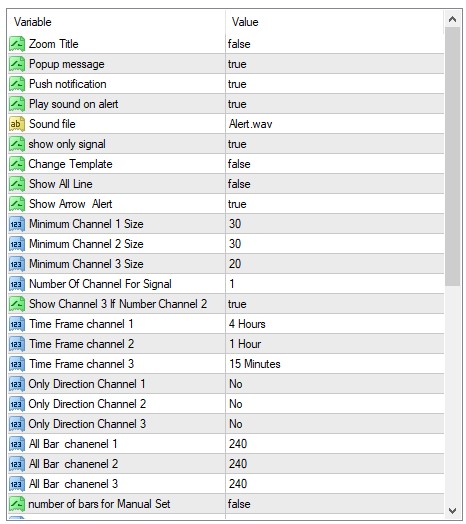
Task: Select the string icon next to Sound file
Action: pyautogui.click(x=17, y=124)
